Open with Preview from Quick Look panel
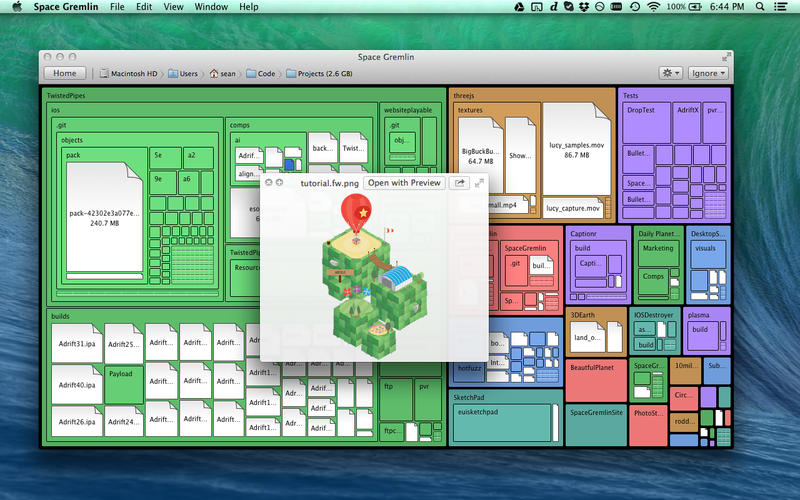The height and width of the screenshot is (500, 800). coord(403,183)
